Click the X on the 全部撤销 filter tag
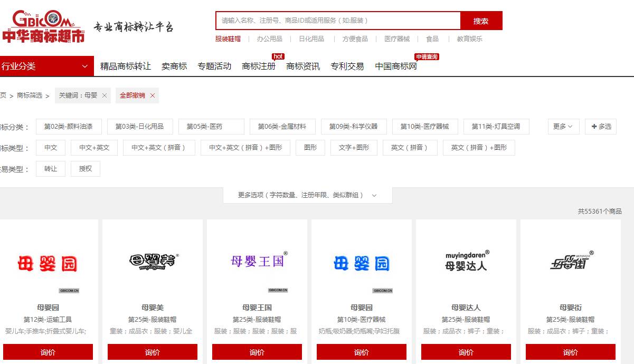The width and height of the screenshot is (634, 364). (x=152, y=95)
